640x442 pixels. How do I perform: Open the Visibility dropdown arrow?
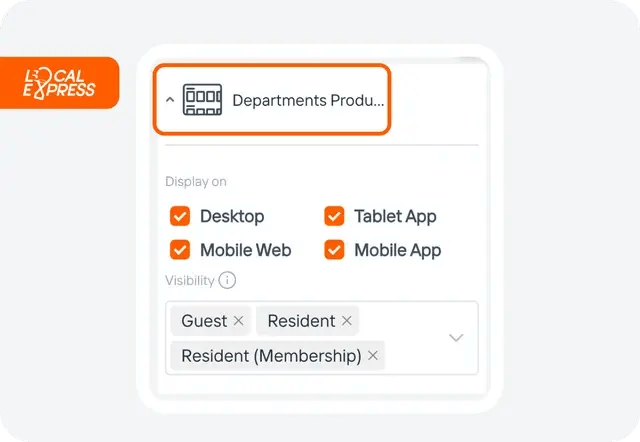(456, 338)
